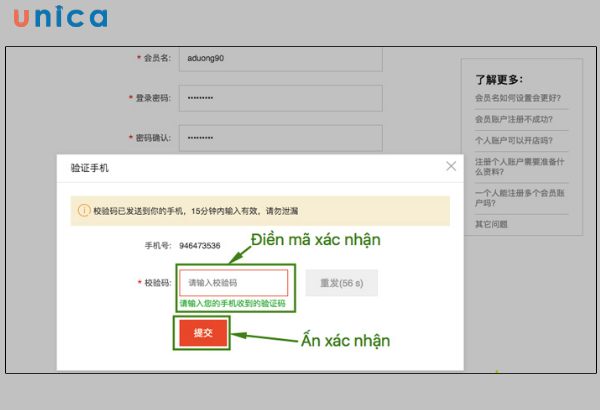Click the 重发 resend code button
This screenshot has width=600, height=410.
click(x=342, y=283)
